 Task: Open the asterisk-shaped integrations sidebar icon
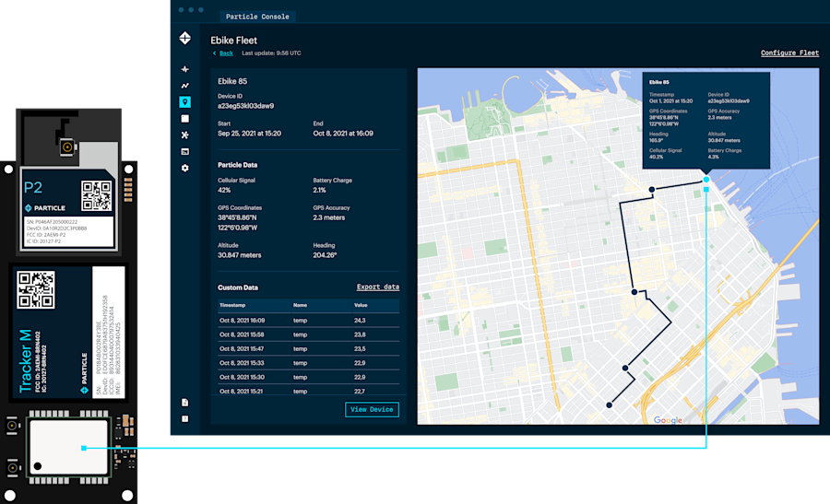pyautogui.click(x=184, y=135)
